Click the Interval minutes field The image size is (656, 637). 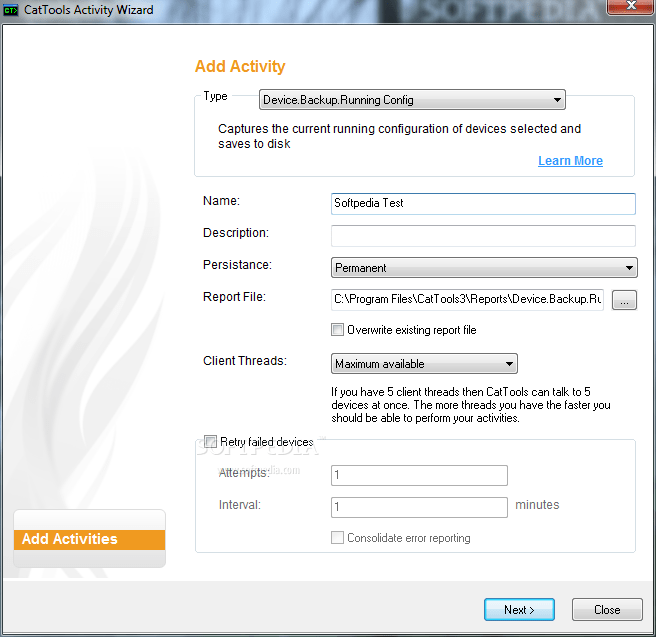(x=419, y=507)
